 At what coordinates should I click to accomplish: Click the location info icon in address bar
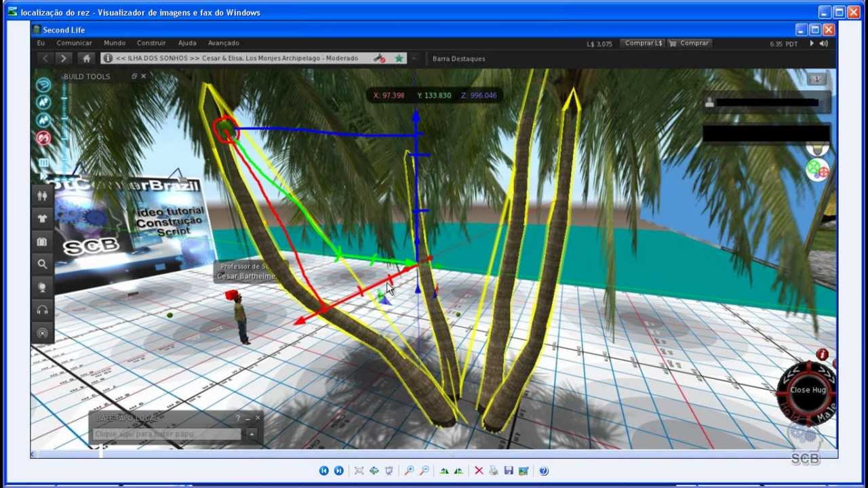[108, 58]
